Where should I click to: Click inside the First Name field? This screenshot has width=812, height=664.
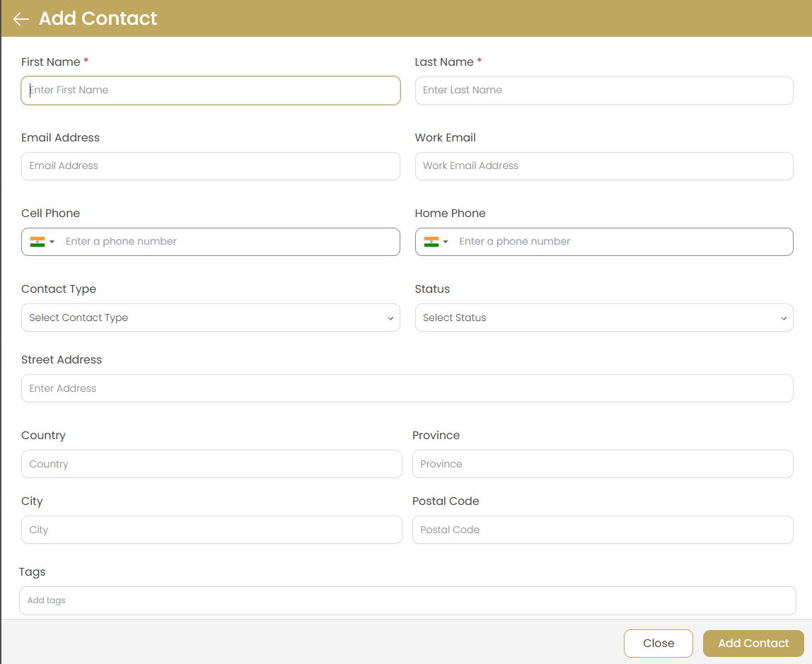click(210, 91)
